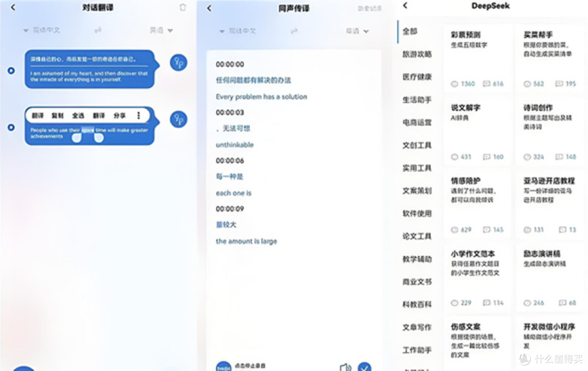Tap the comments icon beside 145 on 情感陪护
This screenshot has width=588, height=371.
coord(486,230)
